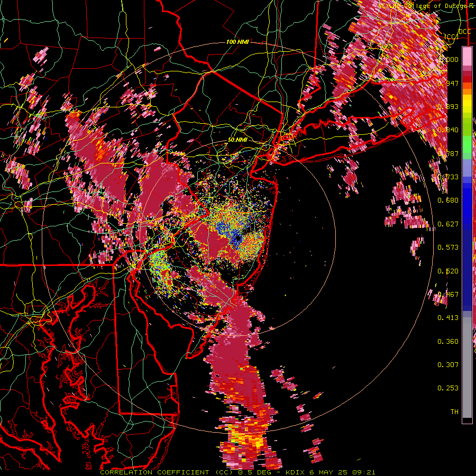This screenshot has width=476, height=476.
Task: Click the 0.520 value on the scale
Action: [448, 271]
